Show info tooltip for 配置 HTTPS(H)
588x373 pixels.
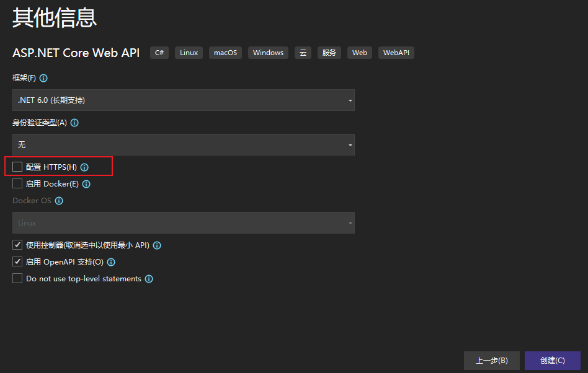coord(84,167)
